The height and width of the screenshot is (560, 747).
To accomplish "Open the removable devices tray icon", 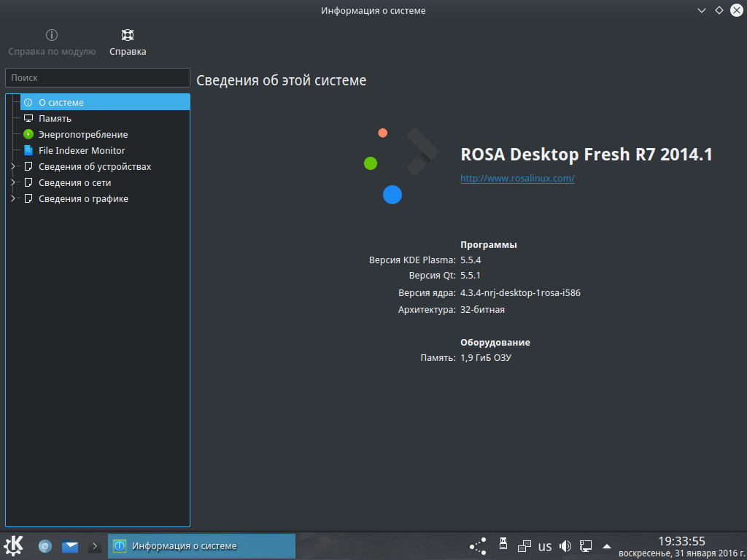I will pos(503,543).
